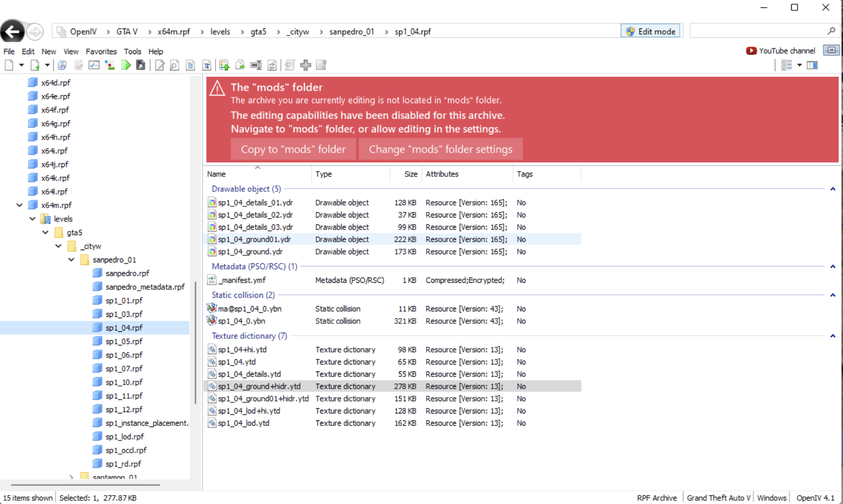Click the ma@sp1_04_0.ybn collision file icon
The width and height of the screenshot is (843, 504).
tap(212, 308)
